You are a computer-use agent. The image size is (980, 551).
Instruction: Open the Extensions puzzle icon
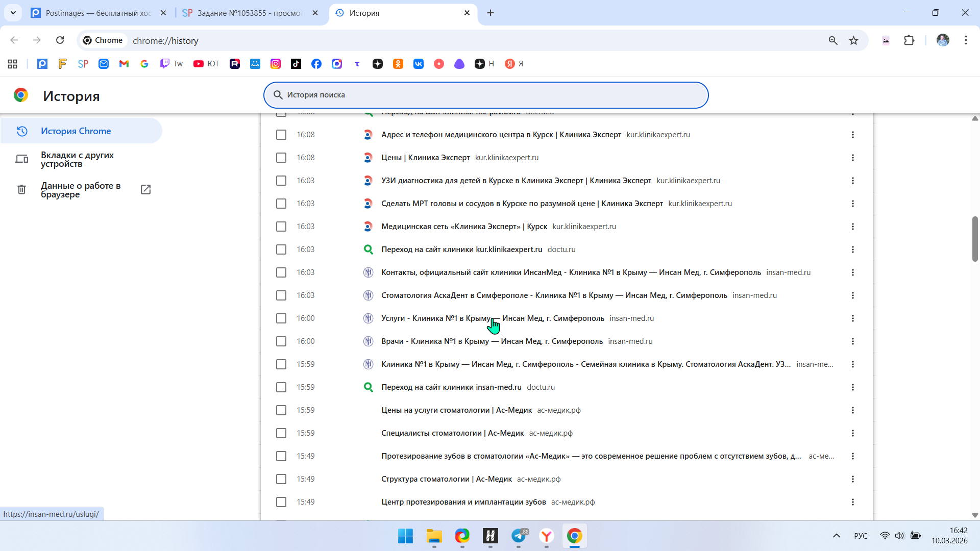click(909, 40)
